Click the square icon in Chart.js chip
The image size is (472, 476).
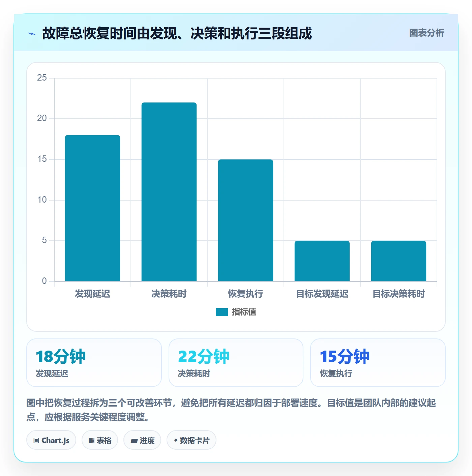point(36,441)
